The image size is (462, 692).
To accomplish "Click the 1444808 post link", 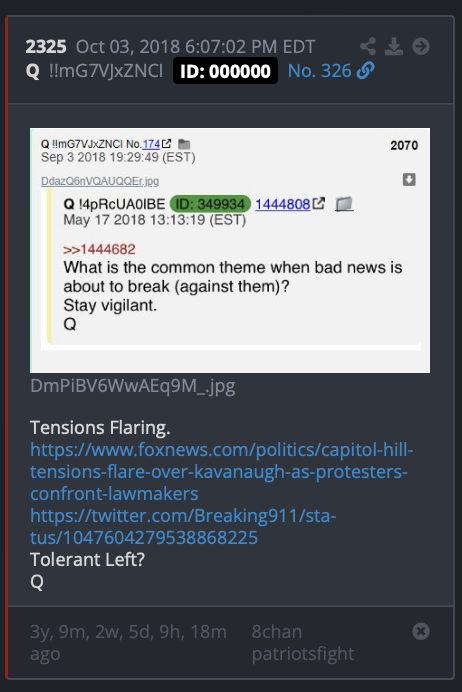I will coord(282,204).
